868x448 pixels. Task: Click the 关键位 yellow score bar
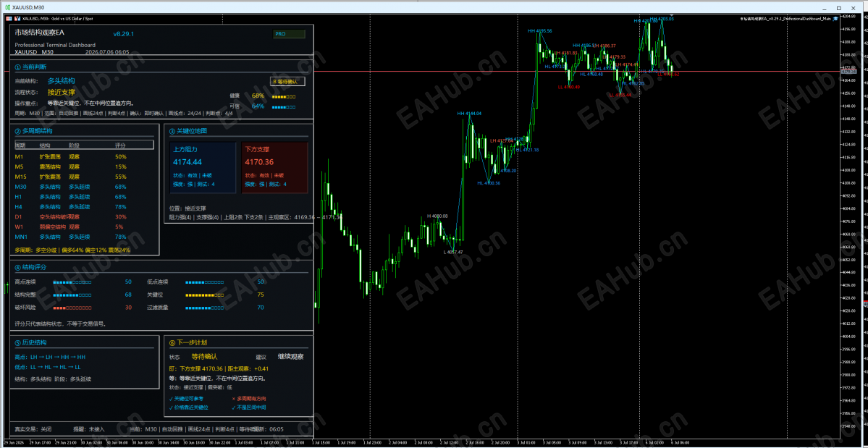(x=204, y=295)
